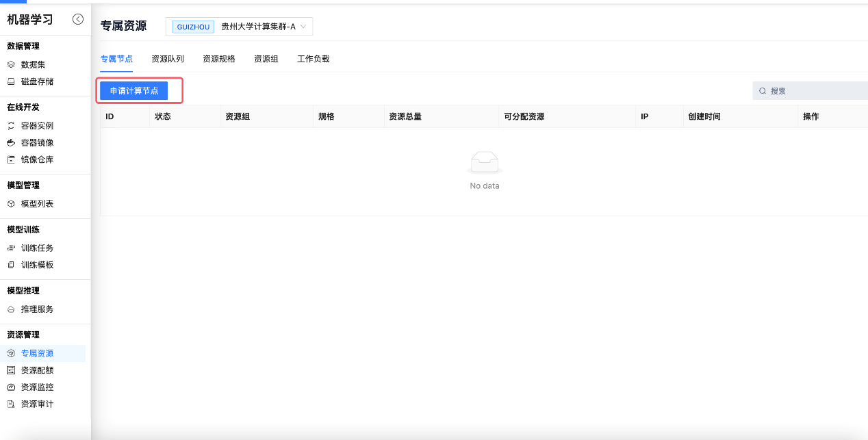
Task: Click the 模型列表 cube icon
Action: (x=10, y=204)
